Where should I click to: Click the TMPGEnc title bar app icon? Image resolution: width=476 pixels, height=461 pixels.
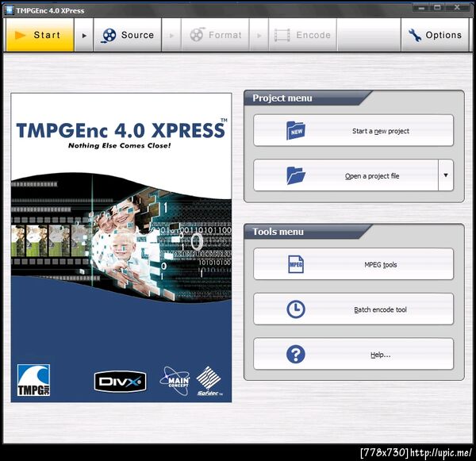coord(10,10)
